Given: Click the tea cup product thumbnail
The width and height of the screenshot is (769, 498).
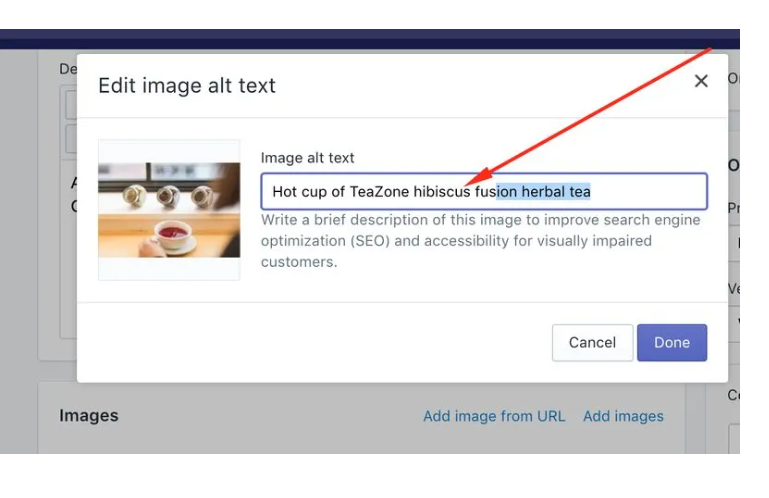Looking at the screenshot, I should (169, 210).
